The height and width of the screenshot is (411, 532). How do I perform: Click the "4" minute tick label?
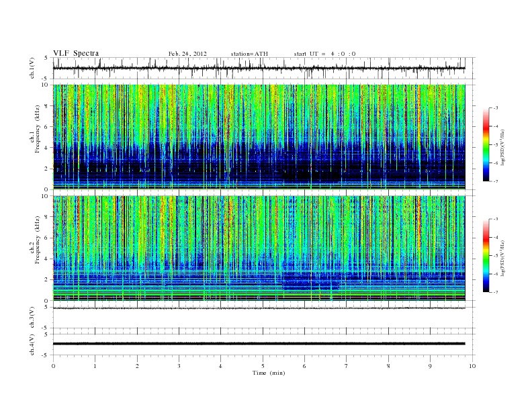coord(220,366)
